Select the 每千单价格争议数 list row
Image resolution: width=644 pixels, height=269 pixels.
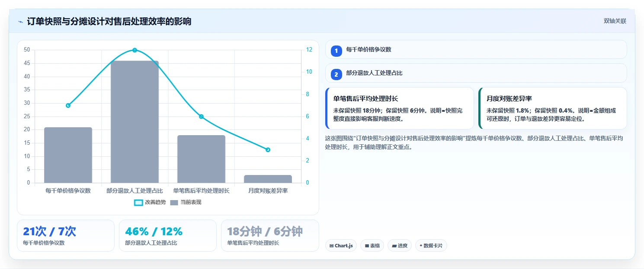pos(476,49)
